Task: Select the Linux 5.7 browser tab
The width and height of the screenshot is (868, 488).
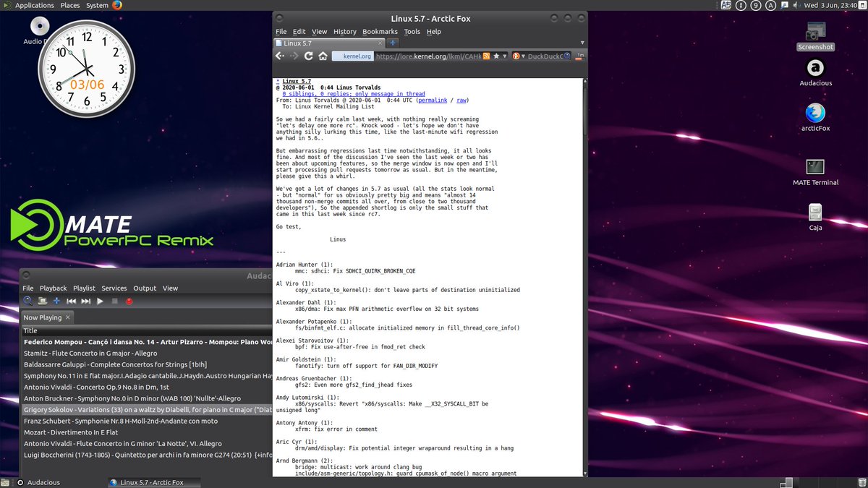Action: (329, 43)
